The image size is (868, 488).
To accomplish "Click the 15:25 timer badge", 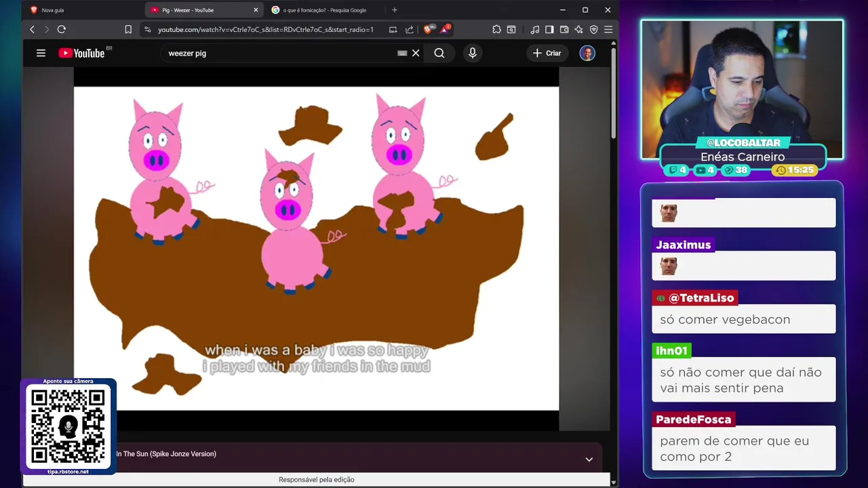I will tap(795, 170).
